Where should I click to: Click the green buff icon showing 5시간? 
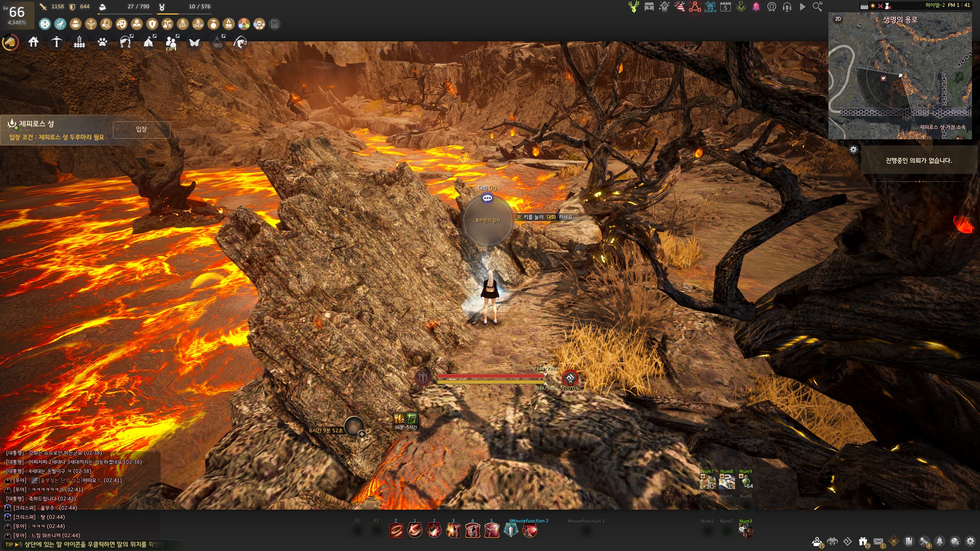point(412,419)
